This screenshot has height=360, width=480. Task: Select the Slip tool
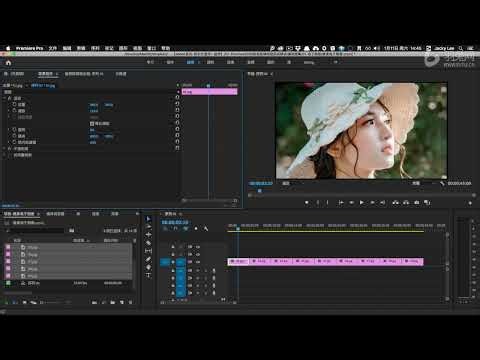(149, 251)
